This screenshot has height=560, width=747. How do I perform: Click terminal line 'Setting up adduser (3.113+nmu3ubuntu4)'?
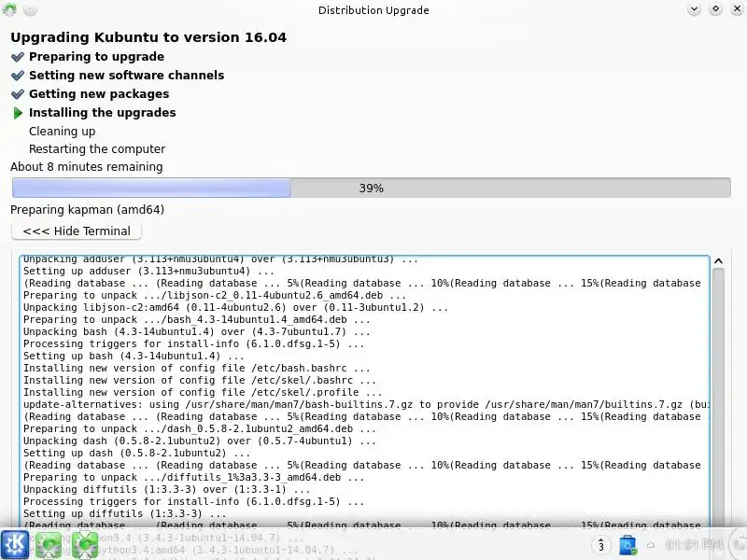[x=148, y=271]
